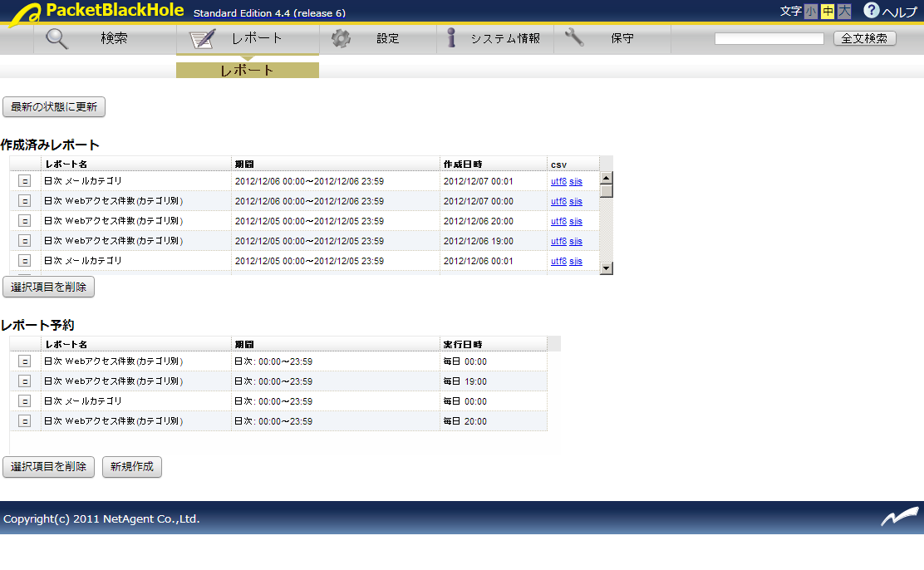Click the help question mark icon
924x570 pixels.
point(871,11)
